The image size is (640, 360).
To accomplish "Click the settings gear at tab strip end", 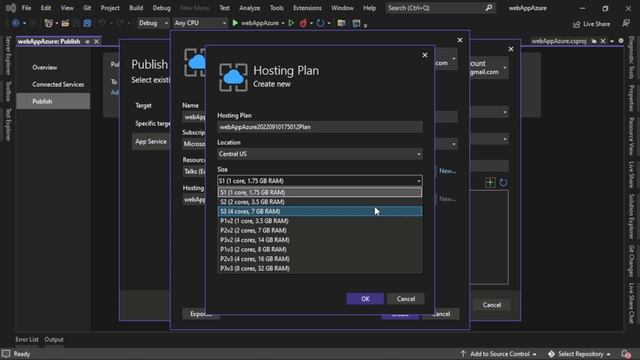I will [621, 41].
